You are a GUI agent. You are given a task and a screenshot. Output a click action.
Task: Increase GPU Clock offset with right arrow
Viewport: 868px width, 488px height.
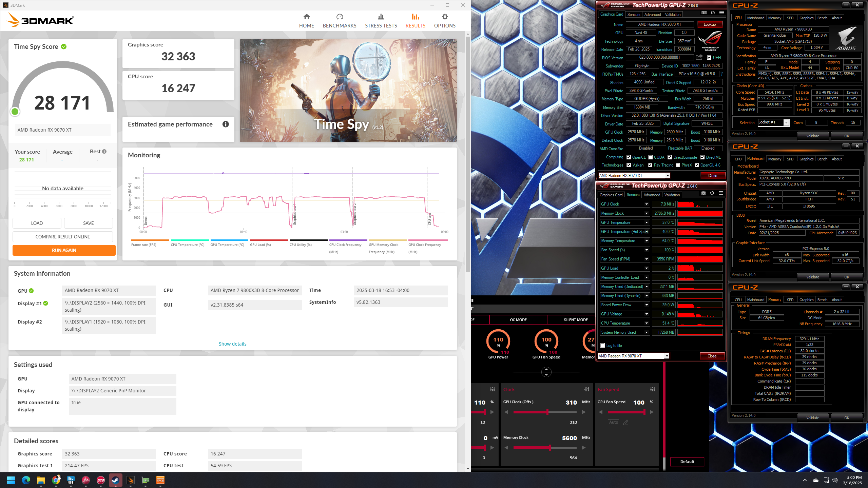click(584, 412)
